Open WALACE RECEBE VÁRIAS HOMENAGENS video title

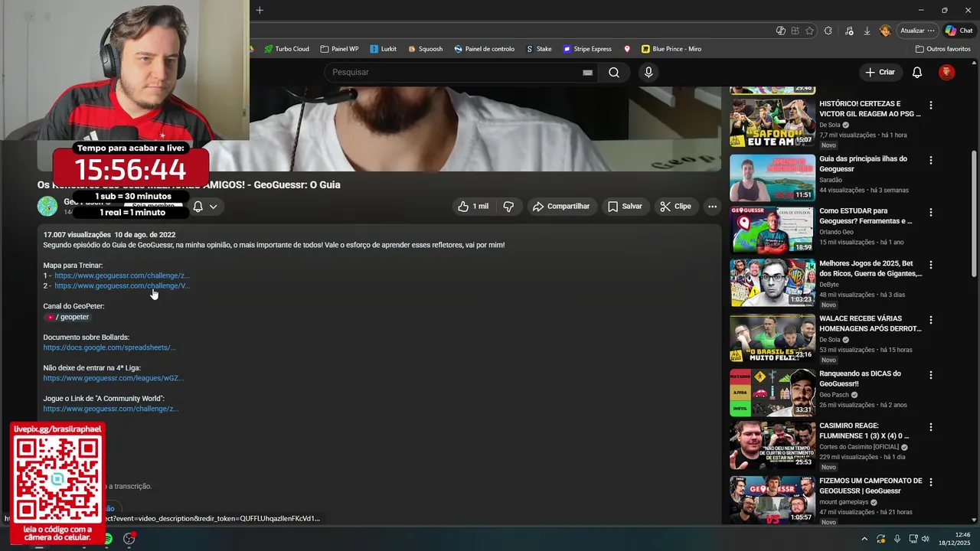[871, 323]
